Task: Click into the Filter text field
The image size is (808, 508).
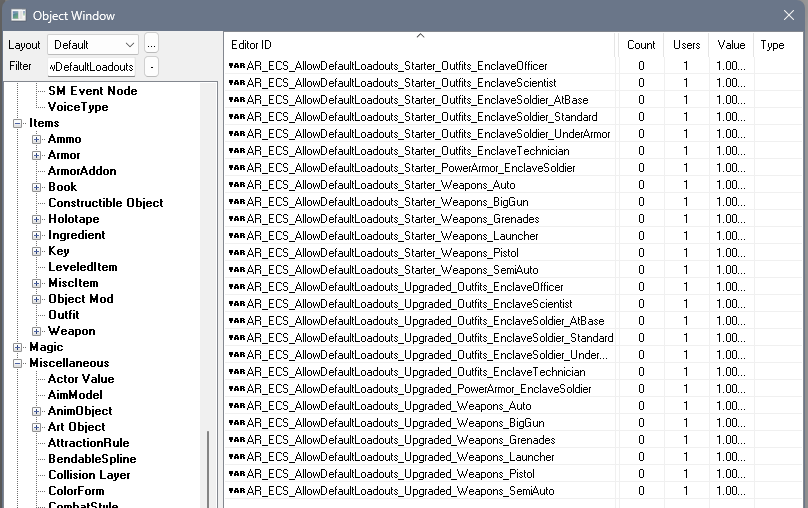Action: [92, 67]
